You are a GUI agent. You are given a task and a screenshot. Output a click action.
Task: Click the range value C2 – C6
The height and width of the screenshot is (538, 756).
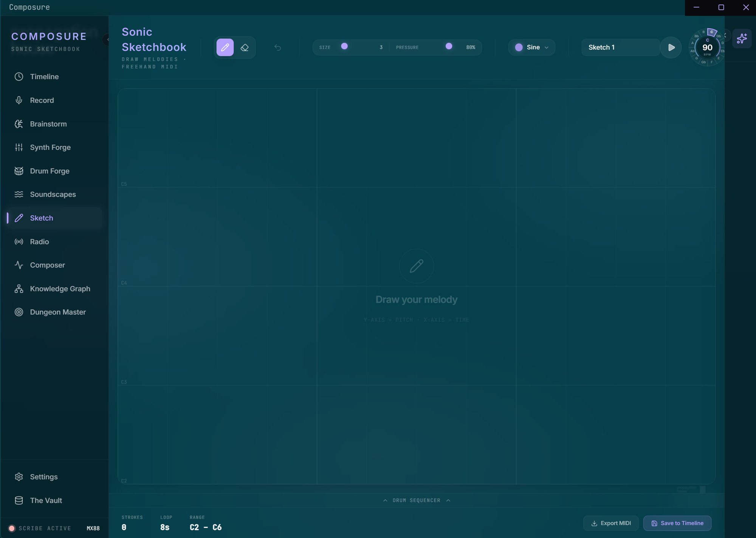(x=206, y=527)
